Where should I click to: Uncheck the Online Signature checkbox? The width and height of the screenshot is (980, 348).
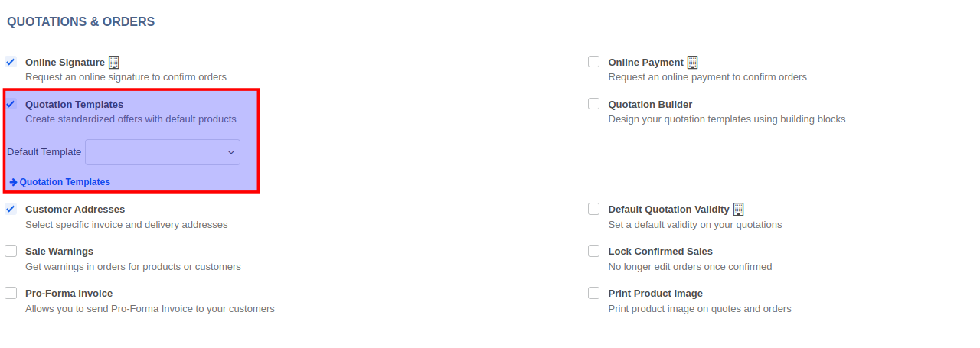click(x=11, y=62)
